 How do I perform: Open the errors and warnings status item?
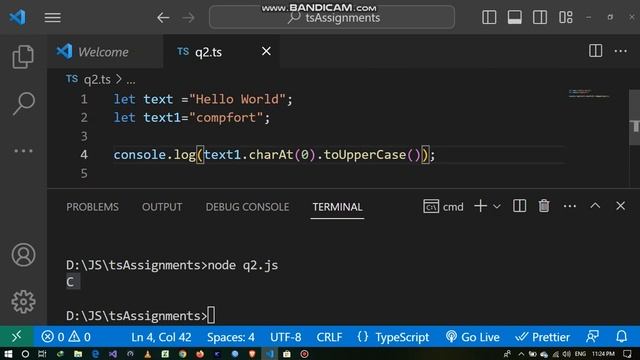click(66, 337)
